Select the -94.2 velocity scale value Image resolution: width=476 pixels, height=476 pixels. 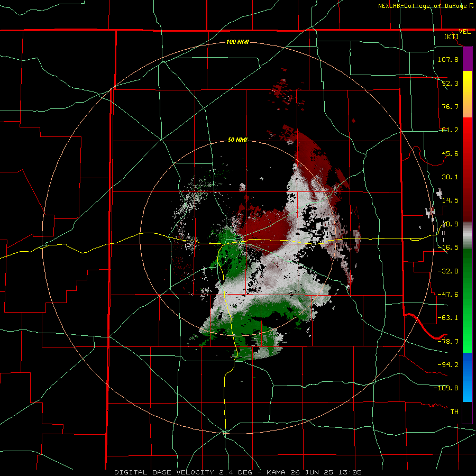[448, 365]
